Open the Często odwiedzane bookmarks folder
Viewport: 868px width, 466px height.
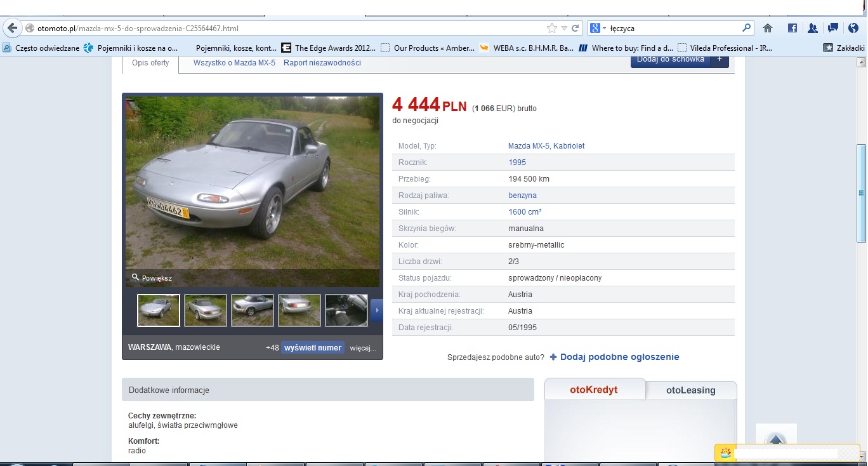click(41, 48)
